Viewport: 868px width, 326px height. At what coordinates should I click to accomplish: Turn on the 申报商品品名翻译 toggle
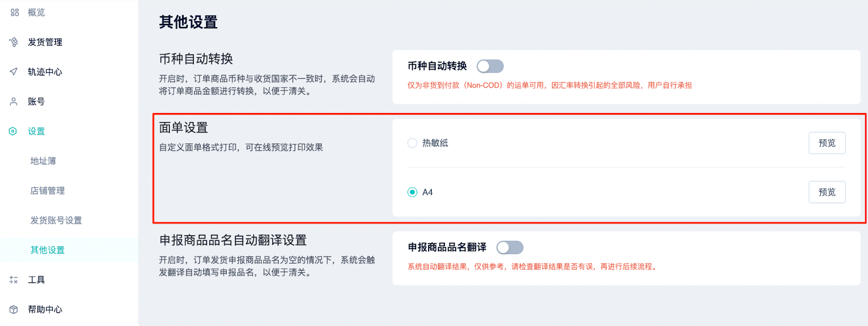click(x=510, y=248)
